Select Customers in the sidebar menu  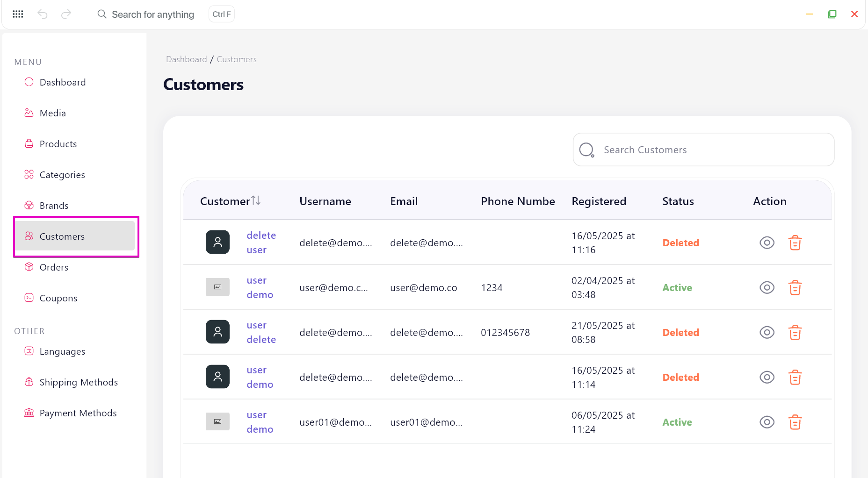[75, 236]
